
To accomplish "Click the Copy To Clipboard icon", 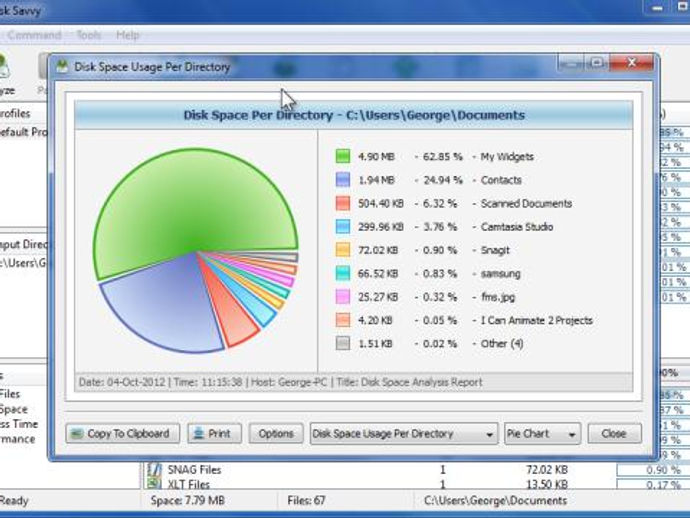I will coord(77,434).
